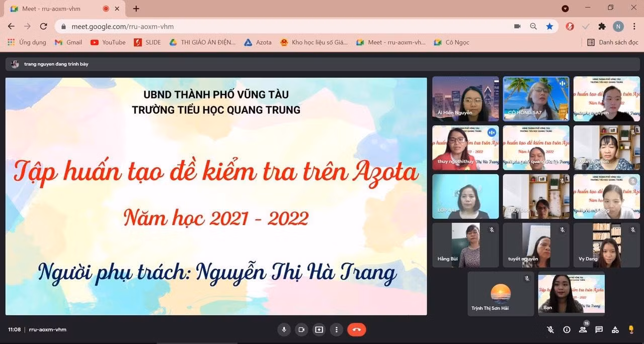Select Vy Dang video tile

(607, 245)
